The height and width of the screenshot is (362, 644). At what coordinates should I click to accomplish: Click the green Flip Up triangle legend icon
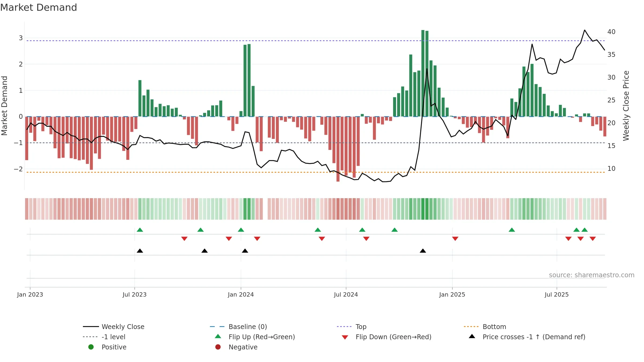point(218,336)
